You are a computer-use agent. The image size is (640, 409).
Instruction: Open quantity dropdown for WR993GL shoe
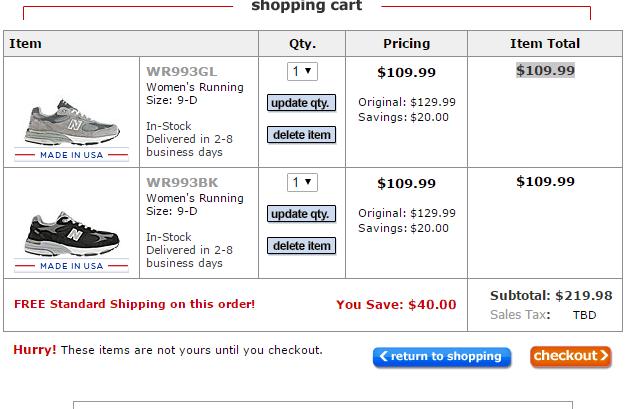click(302, 71)
